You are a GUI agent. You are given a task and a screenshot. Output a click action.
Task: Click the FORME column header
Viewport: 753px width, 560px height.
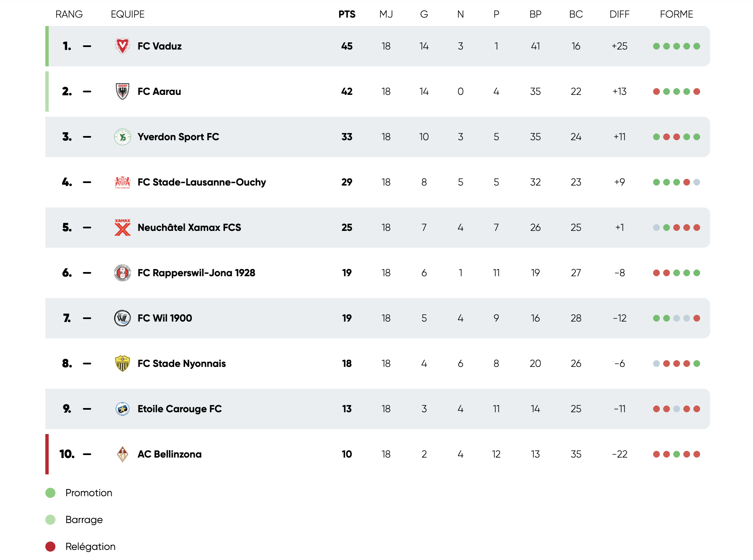click(676, 14)
